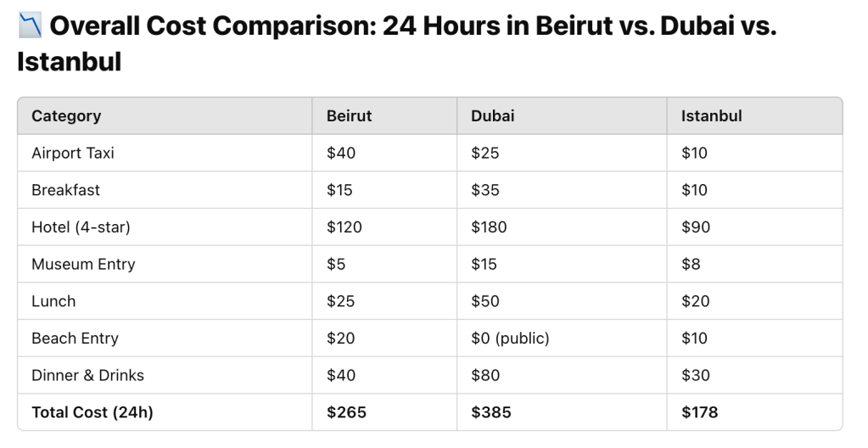
Task: Click the Museum Entry row label
Action: coord(83,264)
